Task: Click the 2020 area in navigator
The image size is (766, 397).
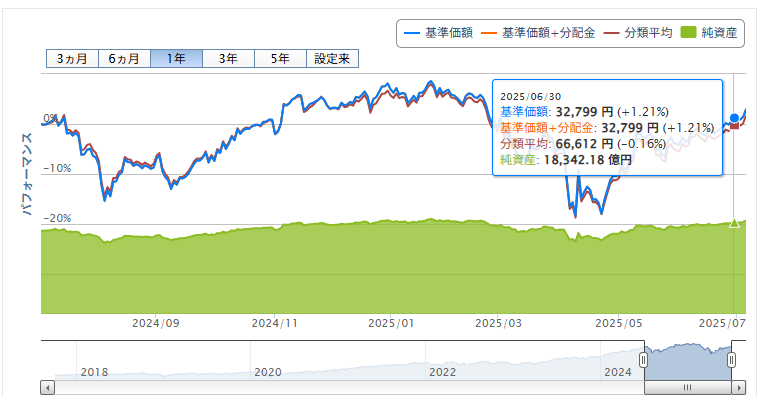Action: click(268, 372)
